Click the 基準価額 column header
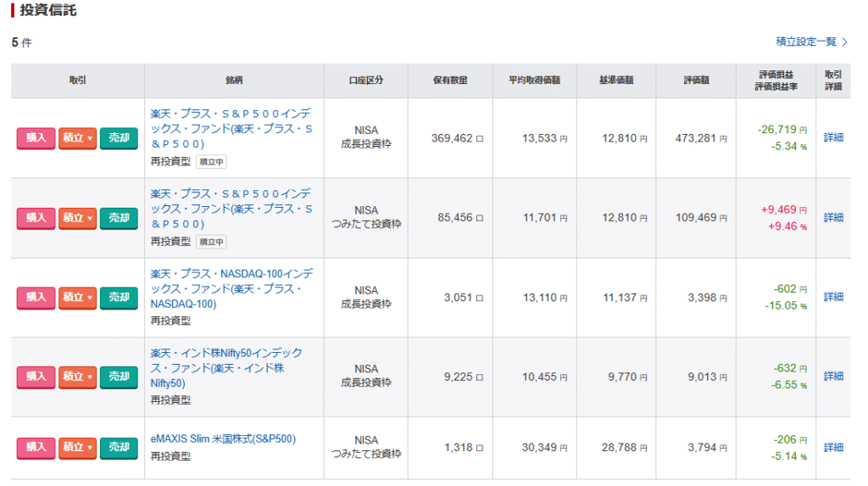The image size is (868, 486). [616, 81]
